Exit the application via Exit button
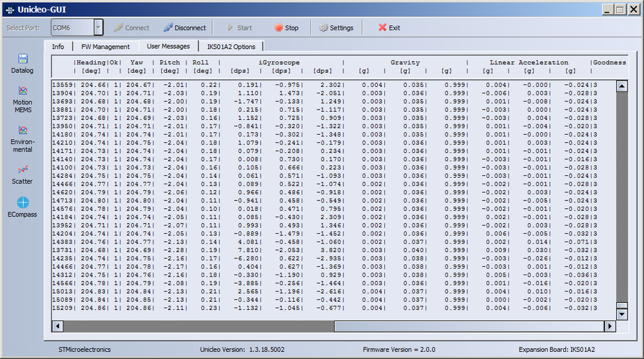 (389, 28)
